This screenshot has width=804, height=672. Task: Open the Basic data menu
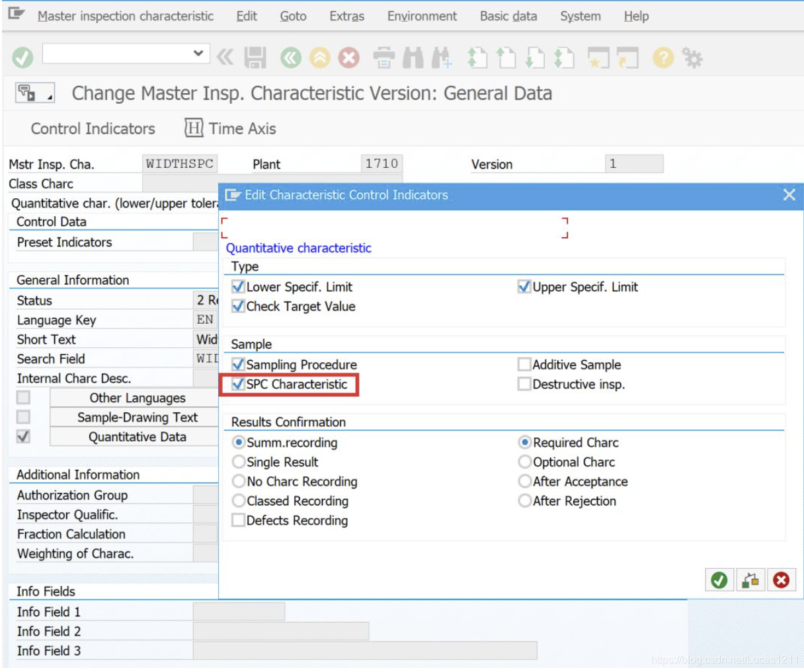(508, 16)
